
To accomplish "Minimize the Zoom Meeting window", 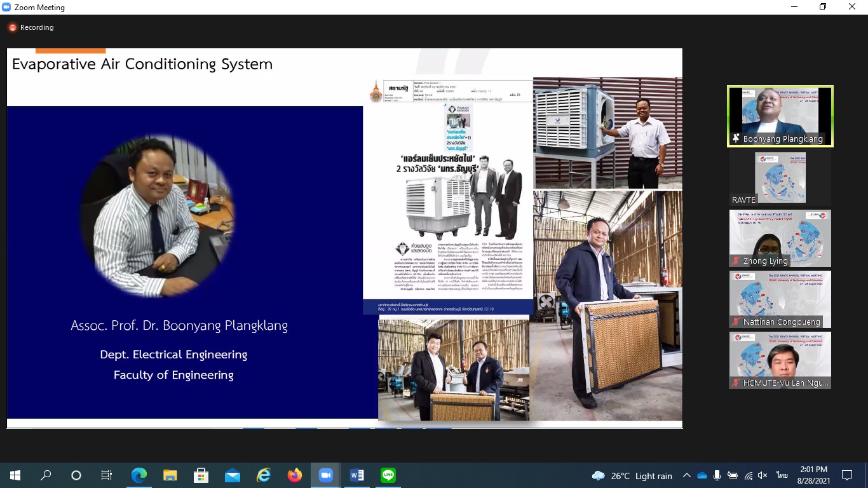I will click(794, 7).
